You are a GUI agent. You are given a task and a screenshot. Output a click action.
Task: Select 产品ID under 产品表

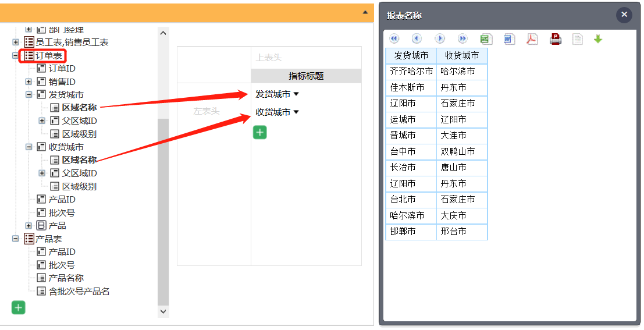[x=62, y=252]
